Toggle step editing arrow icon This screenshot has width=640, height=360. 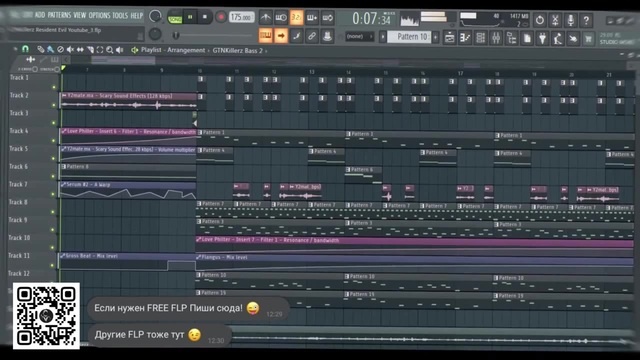(x=281, y=36)
